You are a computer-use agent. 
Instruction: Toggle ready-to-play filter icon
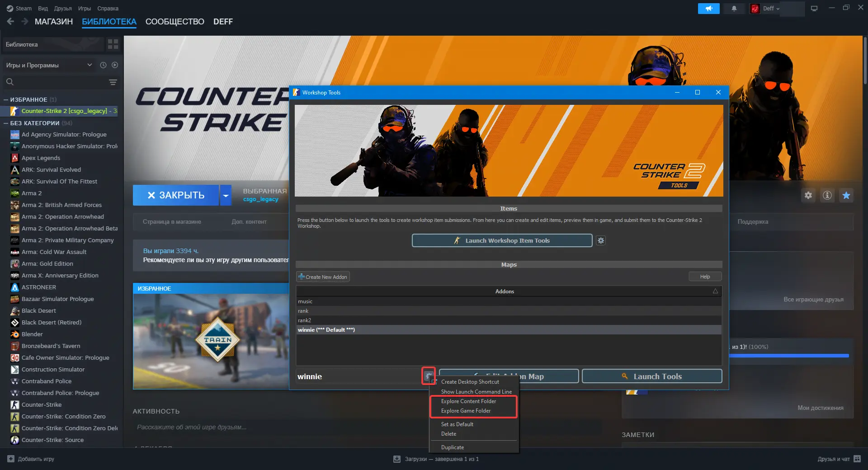point(115,65)
